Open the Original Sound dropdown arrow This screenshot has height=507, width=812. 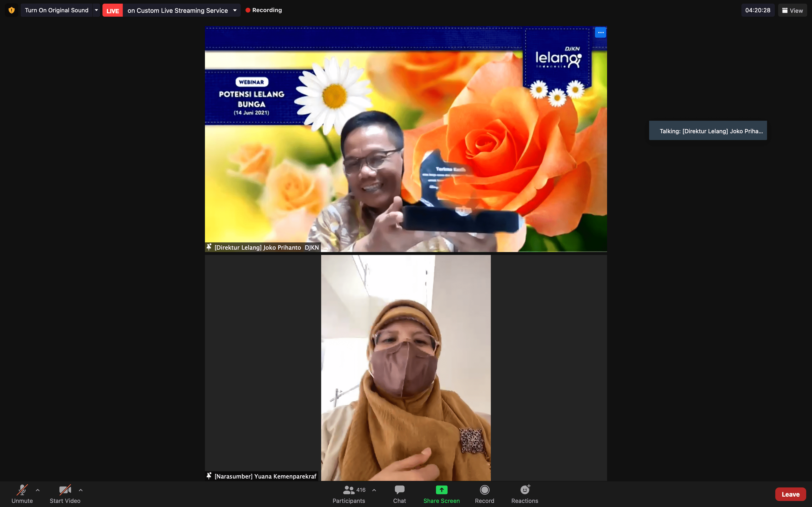pos(96,10)
